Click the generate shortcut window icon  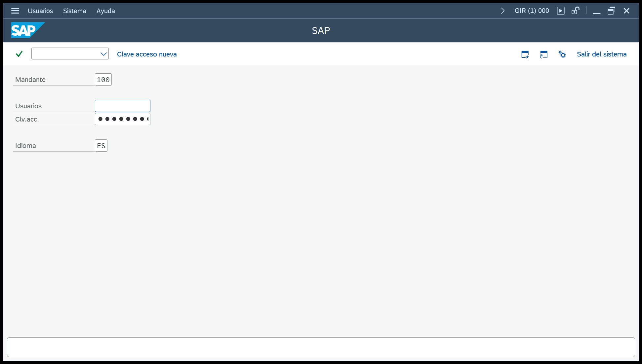tap(543, 54)
